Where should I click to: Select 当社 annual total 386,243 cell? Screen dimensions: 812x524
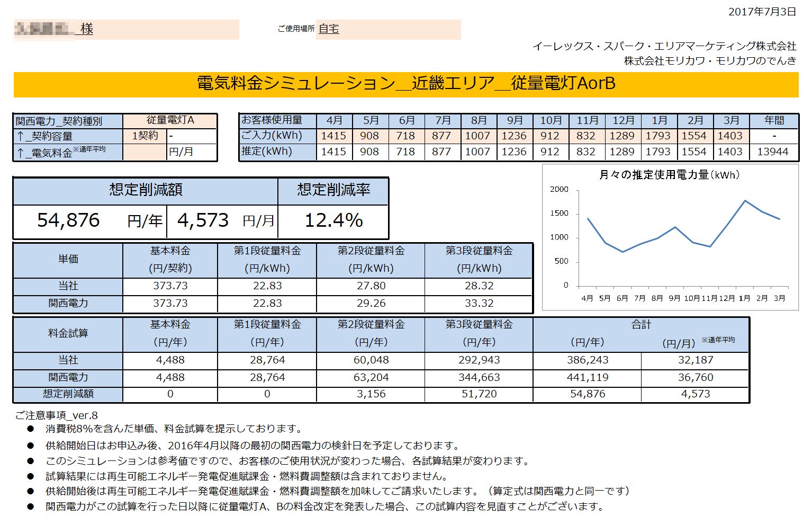[x=588, y=360]
